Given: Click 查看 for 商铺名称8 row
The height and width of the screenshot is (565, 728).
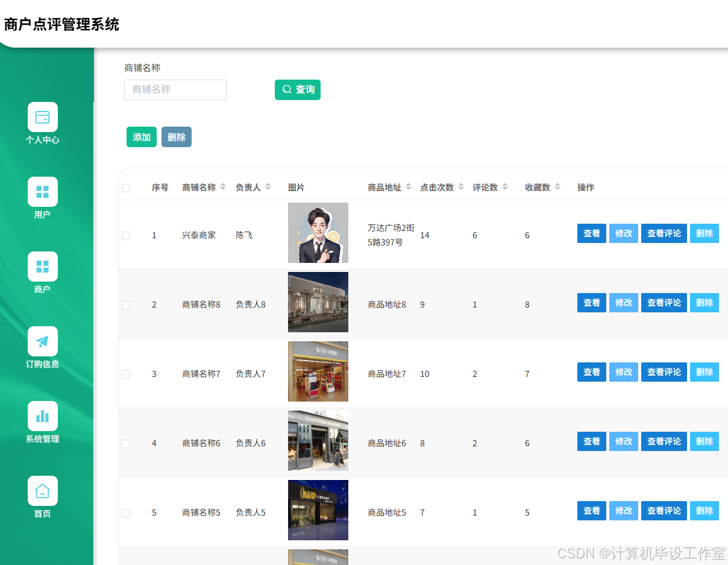Looking at the screenshot, I should coord(592,303).
